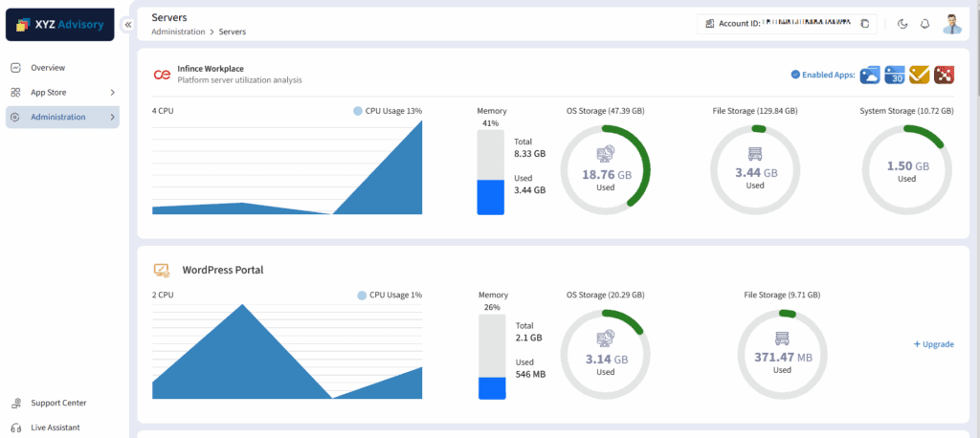Open the yellow checkmark tasks app icon

coord(920,75)
